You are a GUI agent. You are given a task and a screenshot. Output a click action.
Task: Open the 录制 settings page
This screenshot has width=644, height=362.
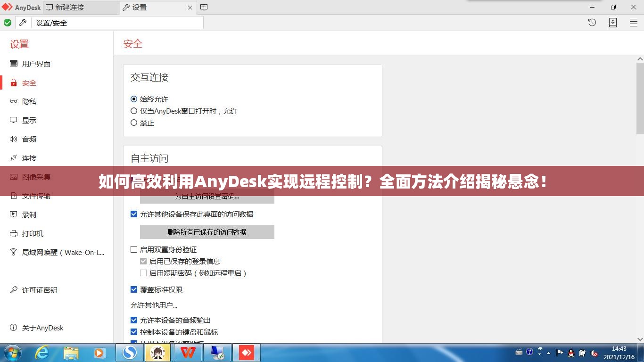click(29, 214)
